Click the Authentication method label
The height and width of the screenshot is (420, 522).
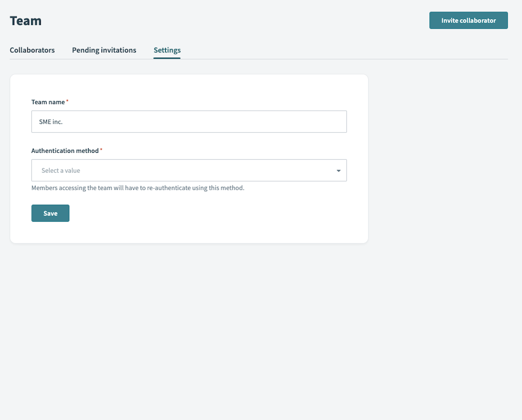65,151
